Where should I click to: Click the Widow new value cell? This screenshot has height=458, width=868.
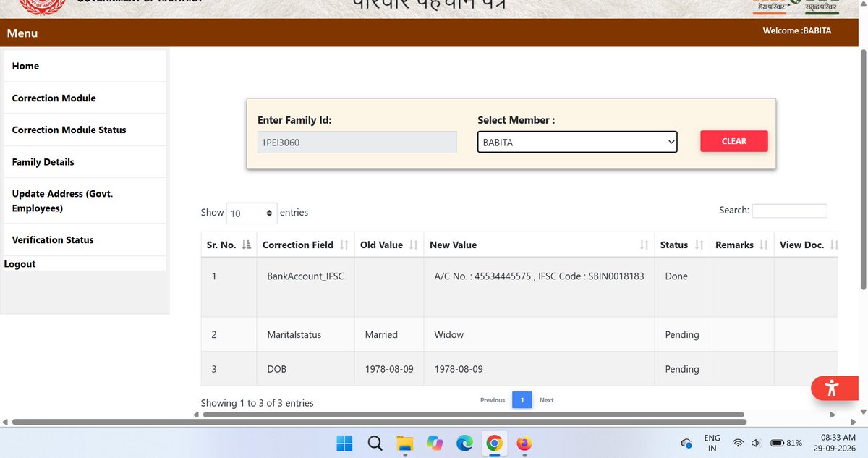click(539, 334)
